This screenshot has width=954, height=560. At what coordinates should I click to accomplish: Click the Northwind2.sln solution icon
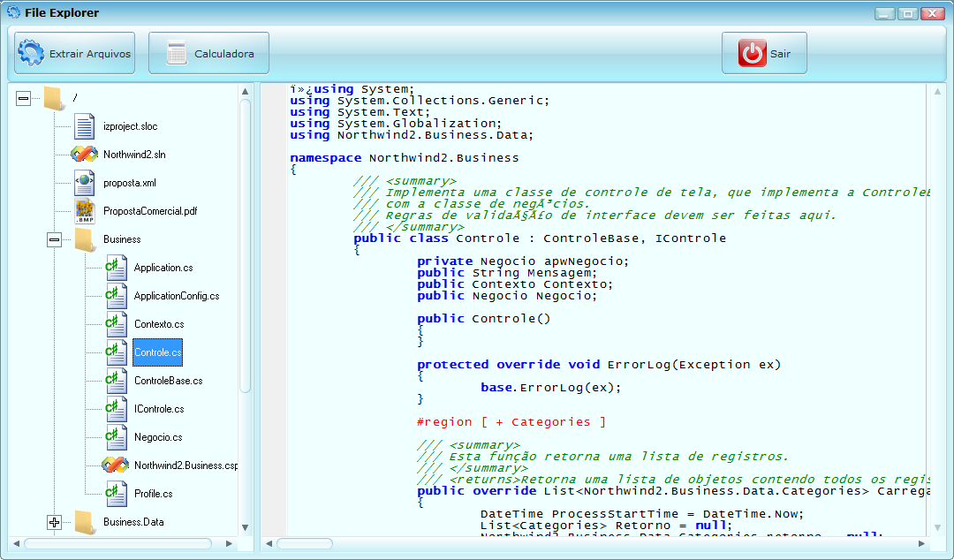[x=84, y=154]
